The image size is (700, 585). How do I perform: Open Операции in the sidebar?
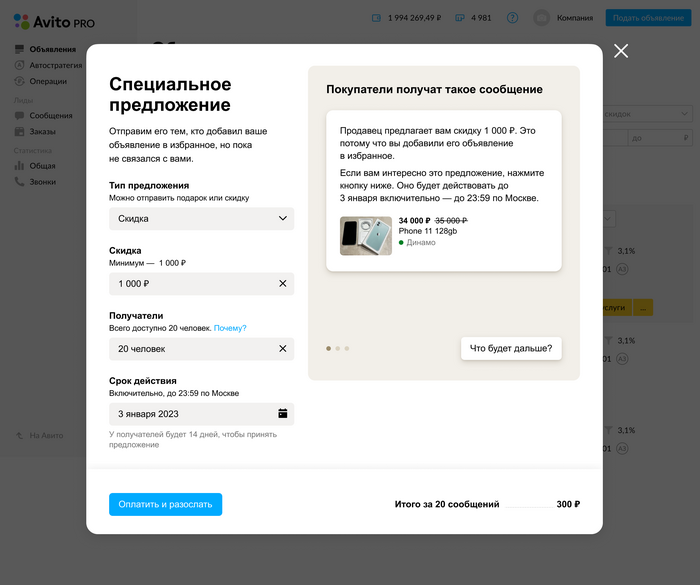(48, 81)
